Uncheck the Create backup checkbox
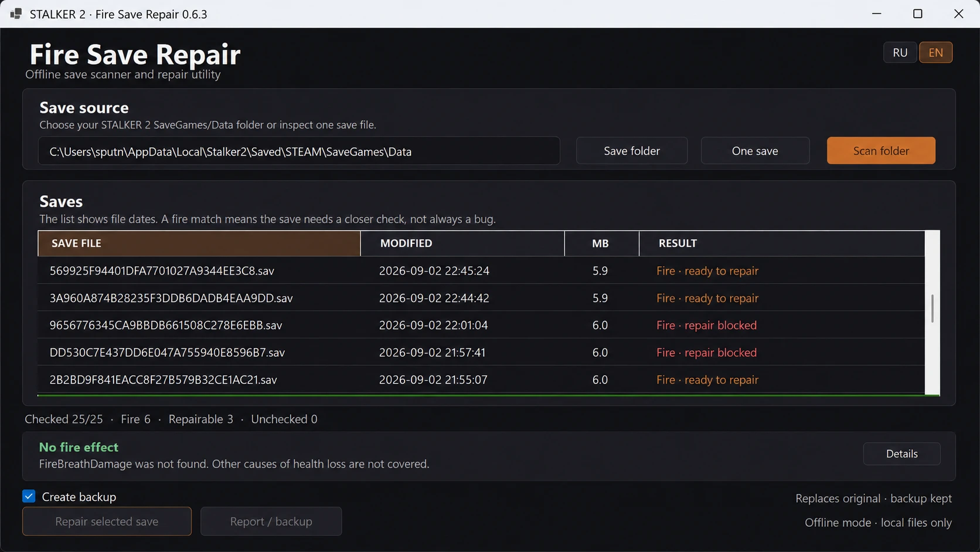The height and width of the screenshot is (552, 980). (29, 496)
